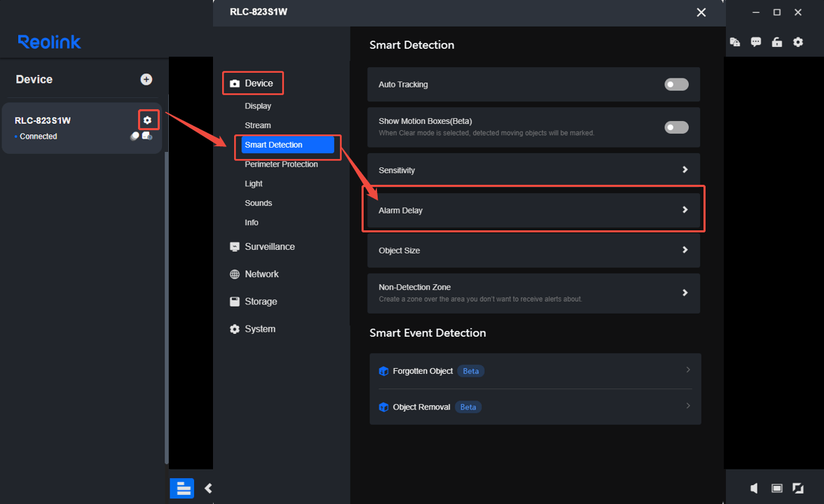
Task: Open the Light submenu
Action: 254,183
